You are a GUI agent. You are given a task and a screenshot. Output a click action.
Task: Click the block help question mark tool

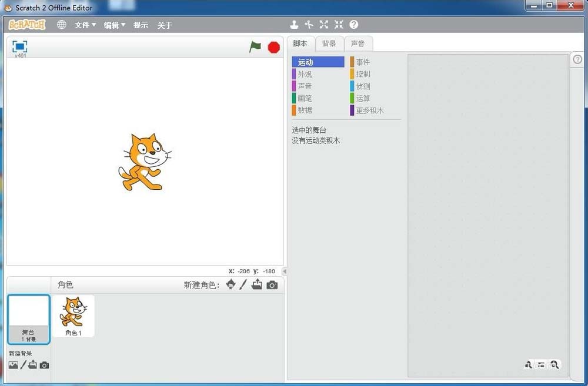click(353, 25)
